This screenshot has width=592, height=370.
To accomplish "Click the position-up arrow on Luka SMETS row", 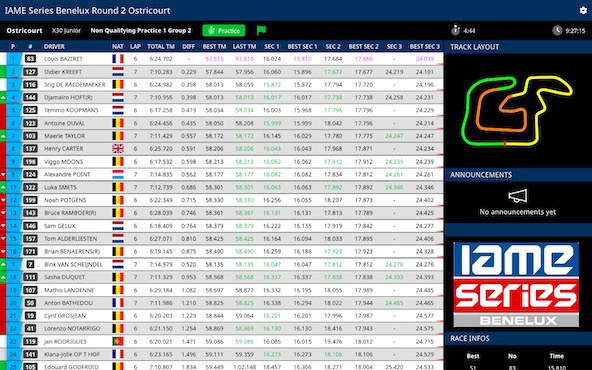I will coord(3,187).
